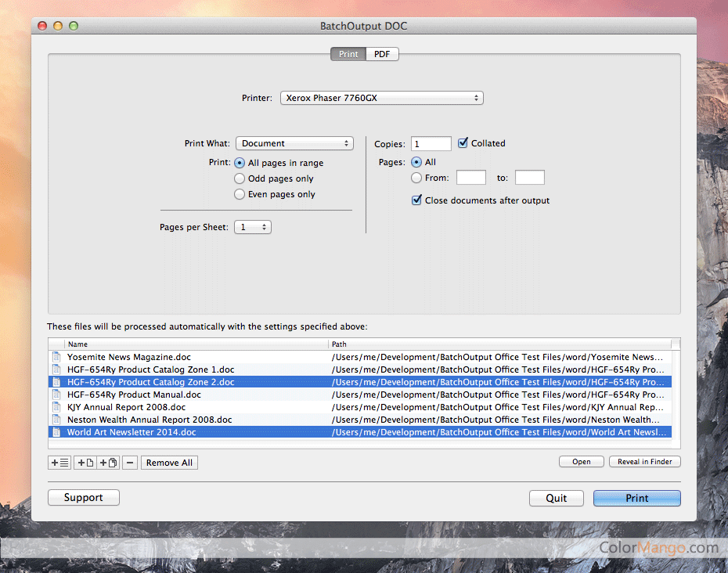Click the document icon beside HGF-654Ry Product Manual.doc
This screenshot has width=728, height=573.
point(56,395)
